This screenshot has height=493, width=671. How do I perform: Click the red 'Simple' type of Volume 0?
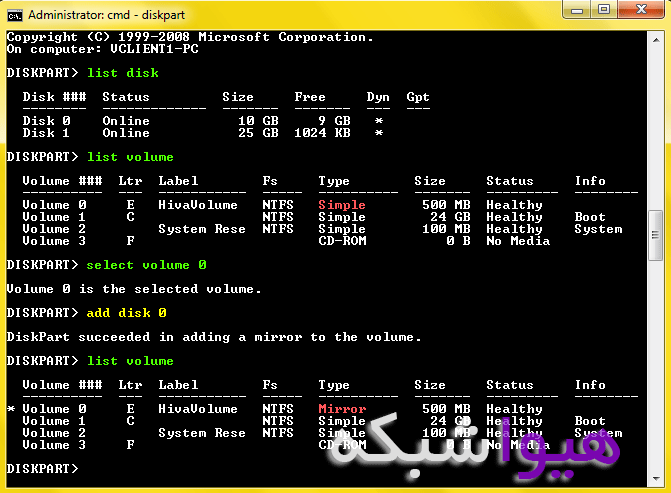(x=342, y=205)
